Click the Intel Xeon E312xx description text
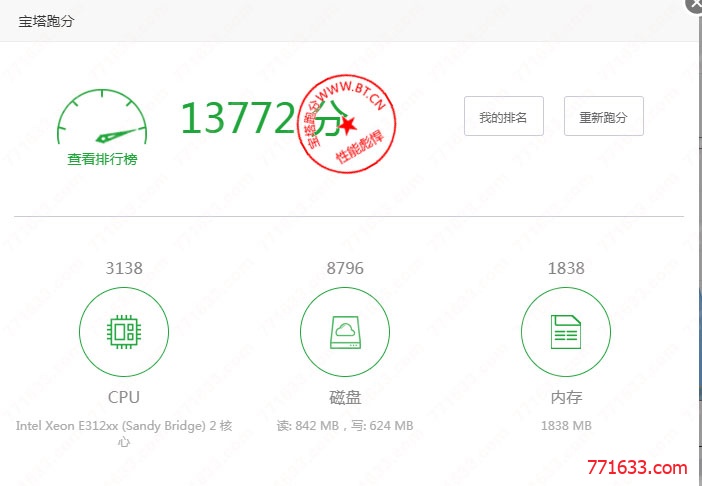The image size is (702, 486). [x=124, y=433]
